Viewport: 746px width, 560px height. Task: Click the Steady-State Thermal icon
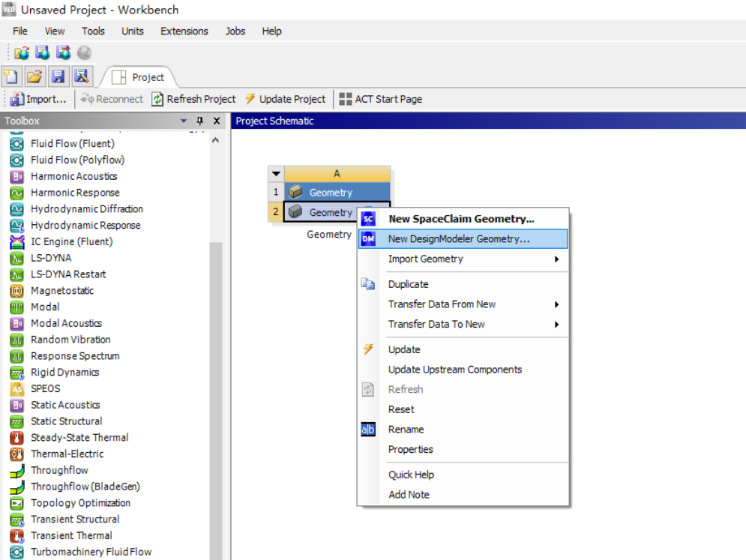pyautogui.click(x=16, y=438)
